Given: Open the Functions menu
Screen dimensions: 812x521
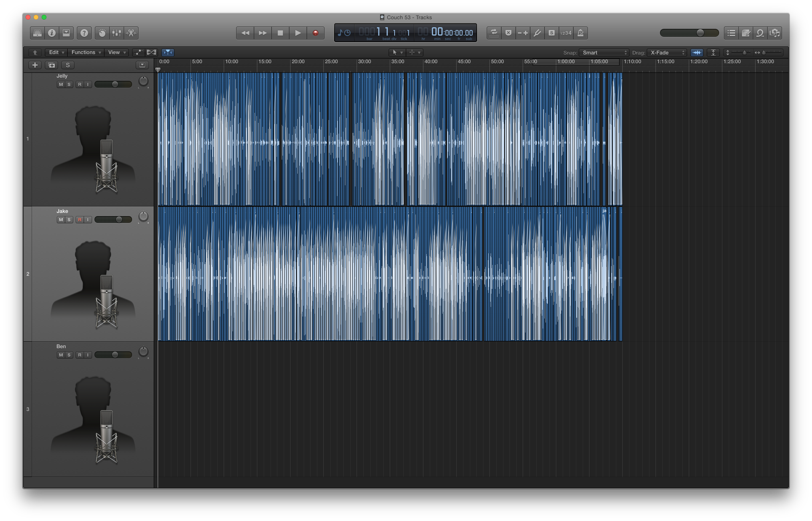Looking at the screenshot, I should click(86, 52).
